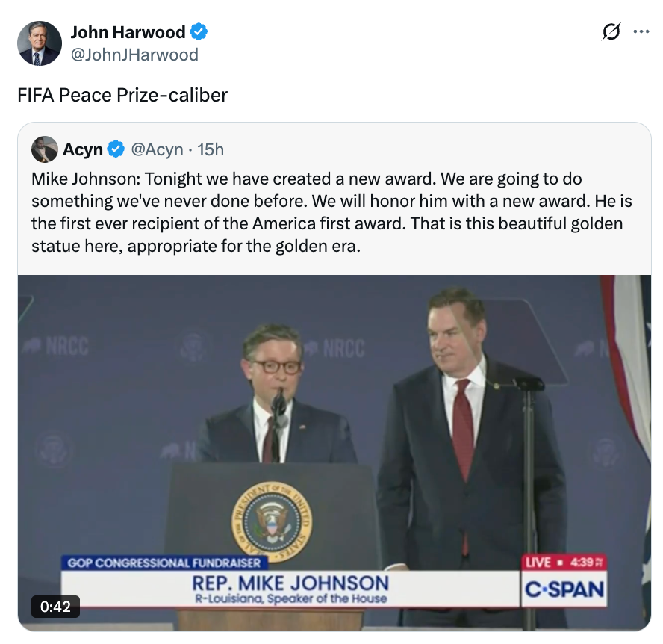This screenshot has width=663, height=644.
Task: Click Acyn's blue verified badge
Action: click(116, 149)
